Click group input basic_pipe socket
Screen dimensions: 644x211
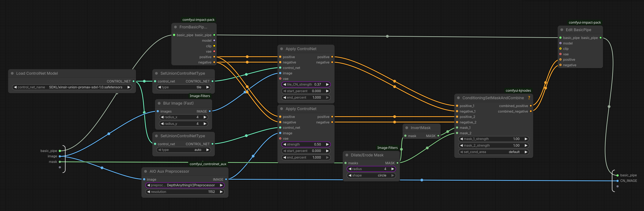(x=60, y=151)
